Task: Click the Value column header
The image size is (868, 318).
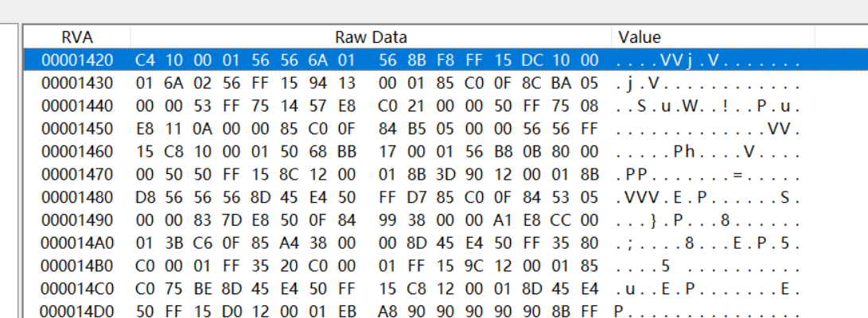Action: 640,37
